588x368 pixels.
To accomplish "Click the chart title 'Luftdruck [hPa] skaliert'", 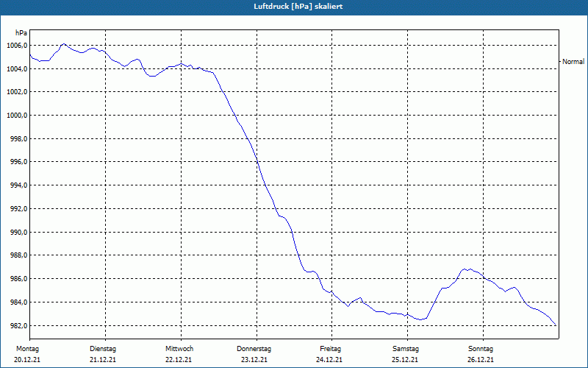I will 298,7.
